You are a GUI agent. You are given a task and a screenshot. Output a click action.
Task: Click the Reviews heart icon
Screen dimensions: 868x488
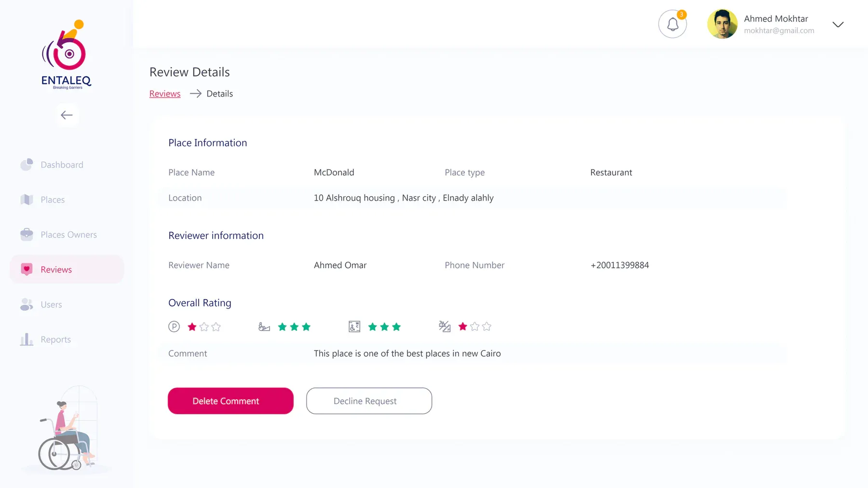[x=27, y=270]
